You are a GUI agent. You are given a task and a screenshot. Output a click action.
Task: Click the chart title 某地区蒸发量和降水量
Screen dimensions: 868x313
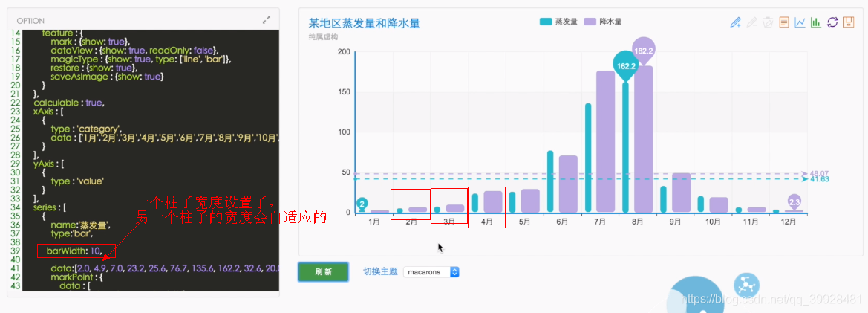[x=364, y=23]
